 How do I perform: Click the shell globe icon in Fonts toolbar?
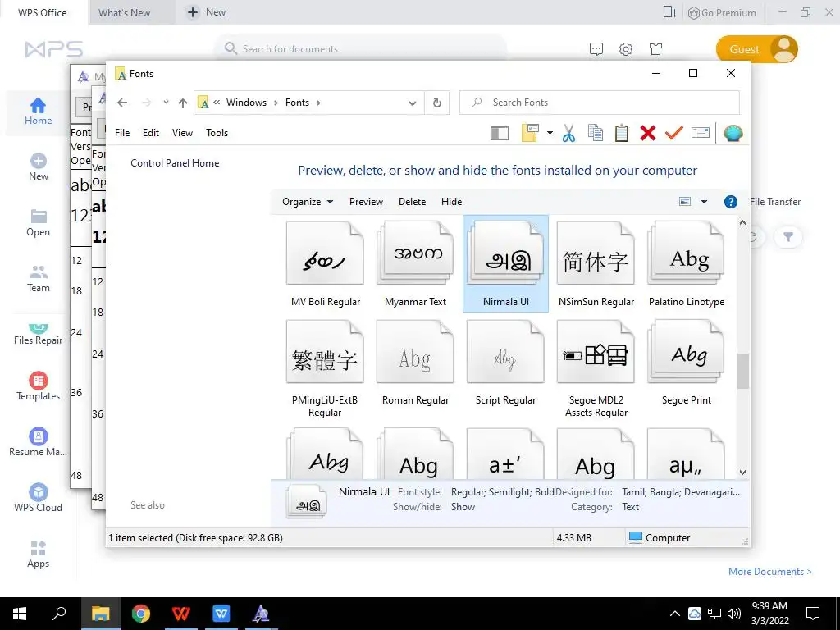click(x=733, y=133)
